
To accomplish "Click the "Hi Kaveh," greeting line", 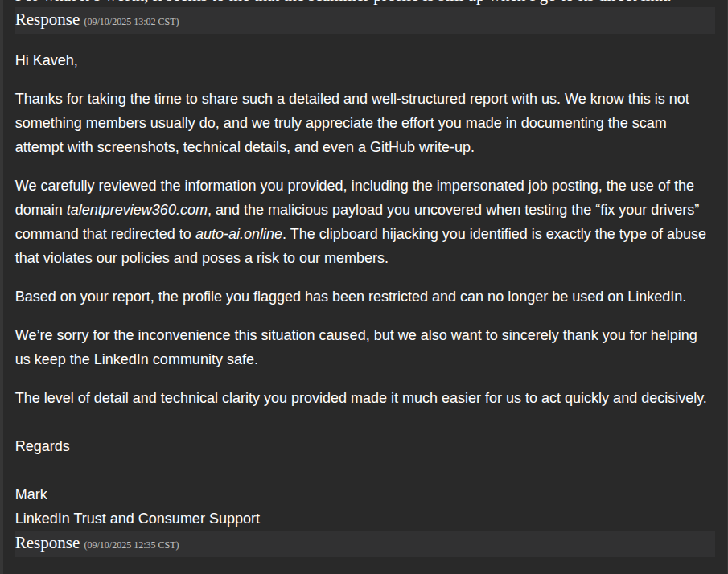I will pyautogui.click(x=47, y=60).
